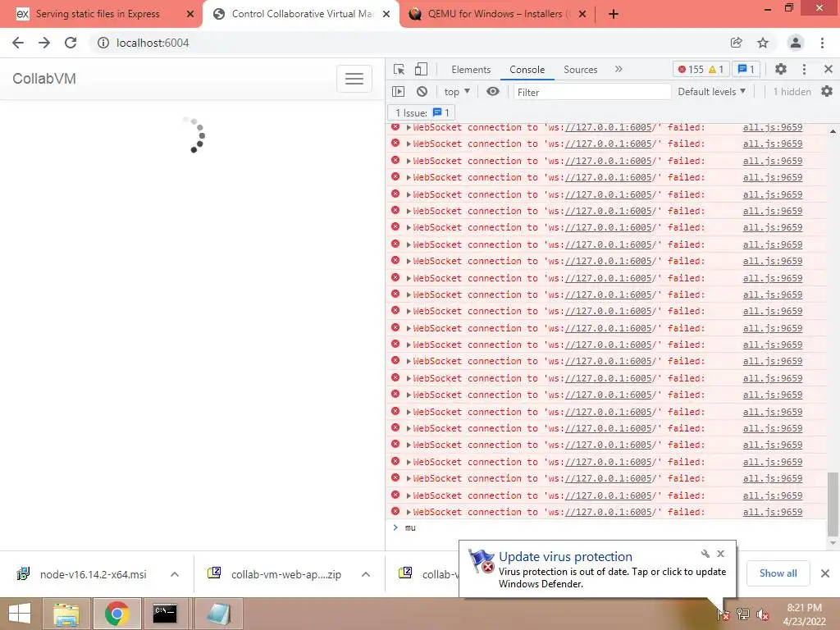Create live expression with eye icon
This screenshot has height=630, width=840.
pos(493,92)
